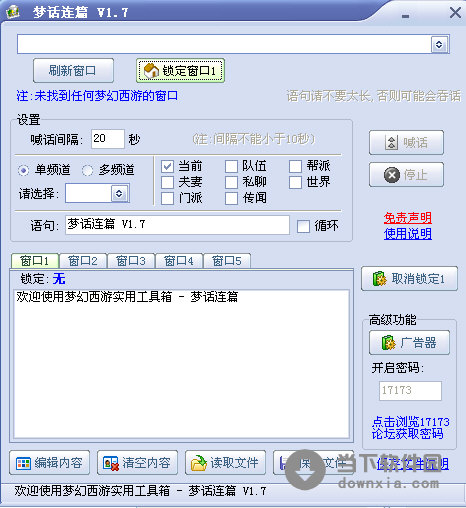
Task: Click the 注:未找到任何梦幻西游的窗口 notice
Action: pos(97,96)
